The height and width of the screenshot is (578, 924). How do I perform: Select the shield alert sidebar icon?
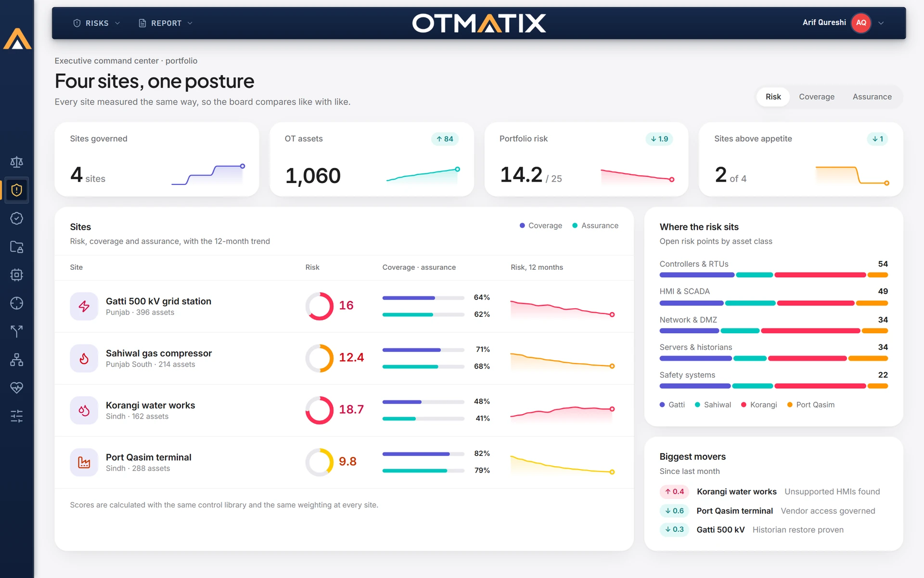17,190
